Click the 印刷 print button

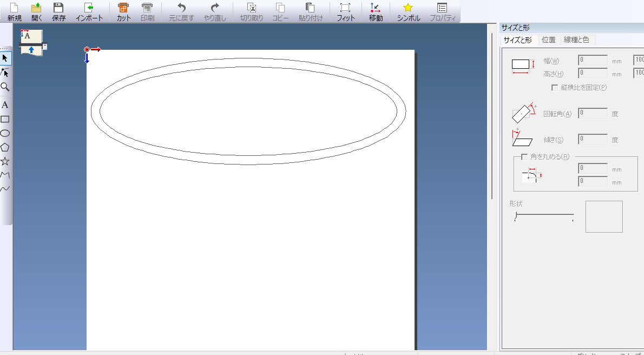tap(147, 11)
